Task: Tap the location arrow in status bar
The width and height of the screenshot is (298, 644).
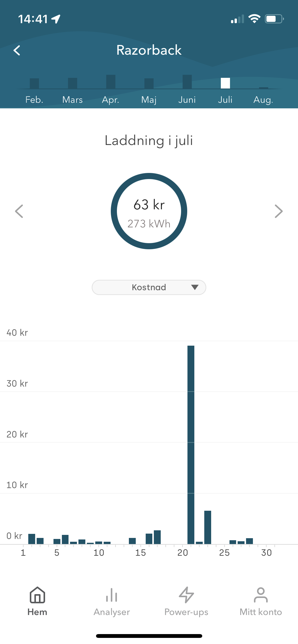Action: tap(56, 19)
